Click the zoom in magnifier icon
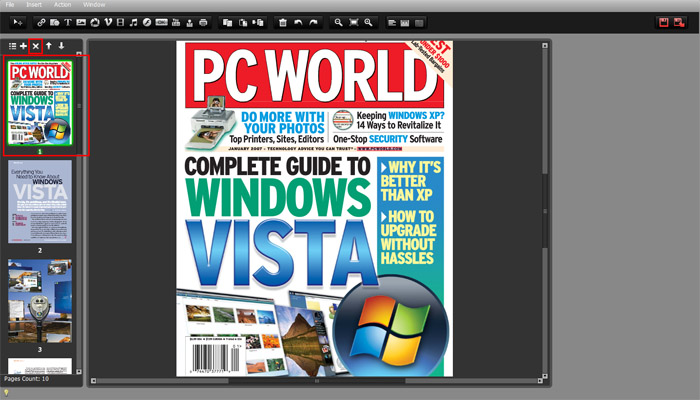700x400 pixels. point(368,22)
